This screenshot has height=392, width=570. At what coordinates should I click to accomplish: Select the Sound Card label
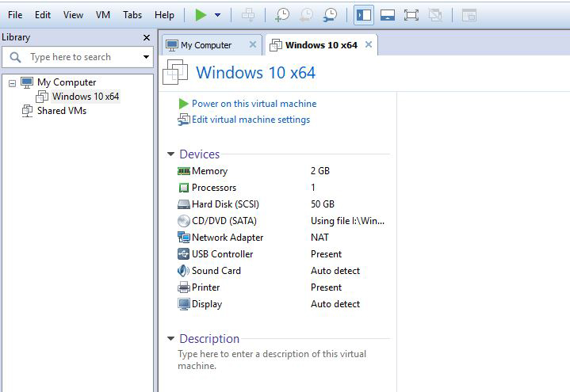pyautogui.click(x=216, y=271)
